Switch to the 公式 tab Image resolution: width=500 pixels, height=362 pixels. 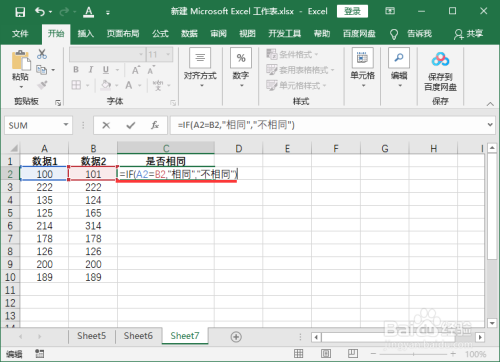click(160, 33)
